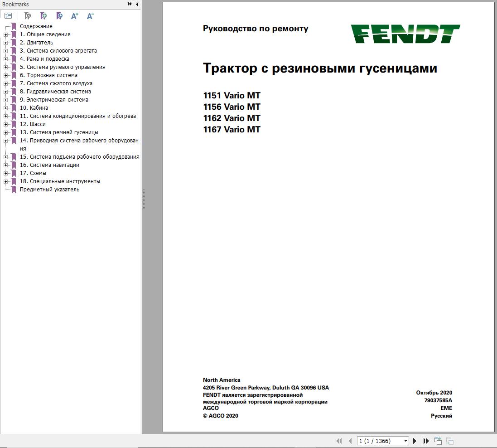
Task: Click the North America address heading
Action: coord(222,380)
